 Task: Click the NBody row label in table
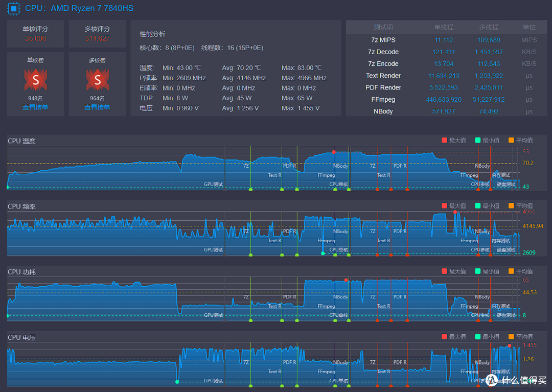383,111
